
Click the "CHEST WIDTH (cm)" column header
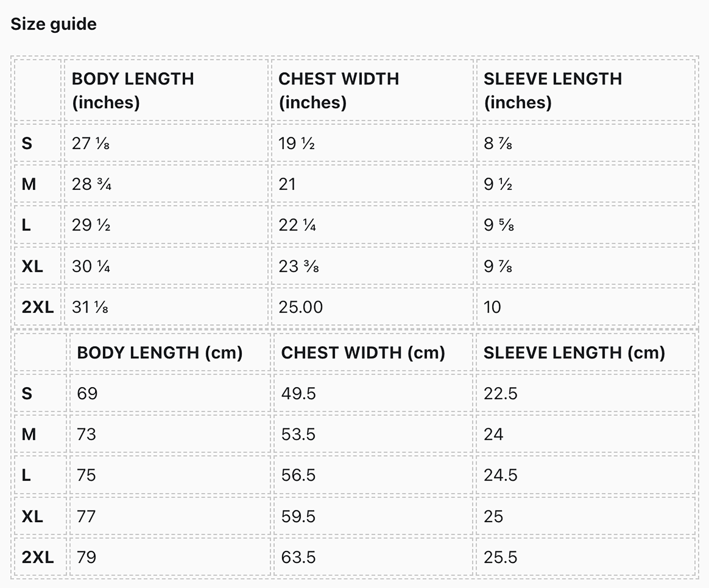point(363,353)
